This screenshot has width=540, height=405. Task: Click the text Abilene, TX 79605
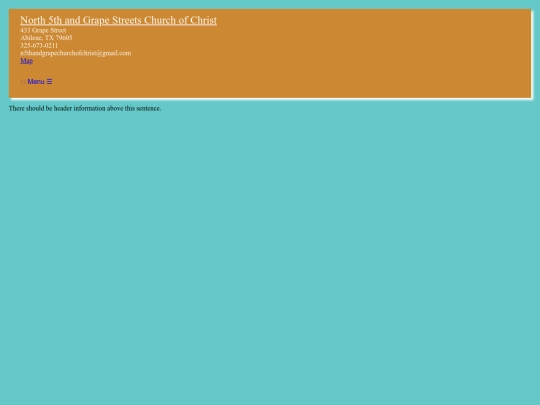pos(46,38)
